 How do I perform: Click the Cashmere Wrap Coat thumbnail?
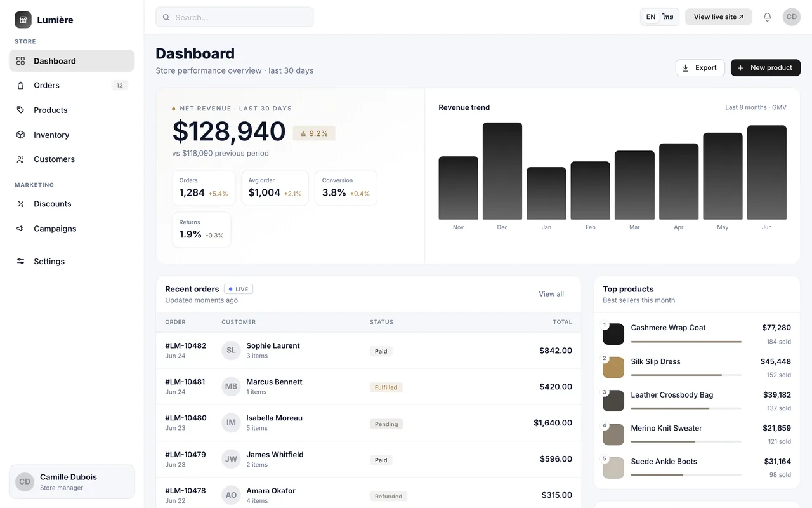pos(613,334)
